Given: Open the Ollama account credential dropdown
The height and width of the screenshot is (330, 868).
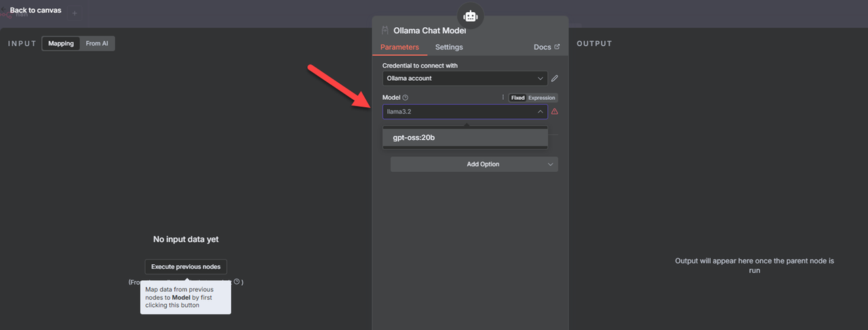Looking at the screenshot, I should pyautogui.click(x=465, y=79).
